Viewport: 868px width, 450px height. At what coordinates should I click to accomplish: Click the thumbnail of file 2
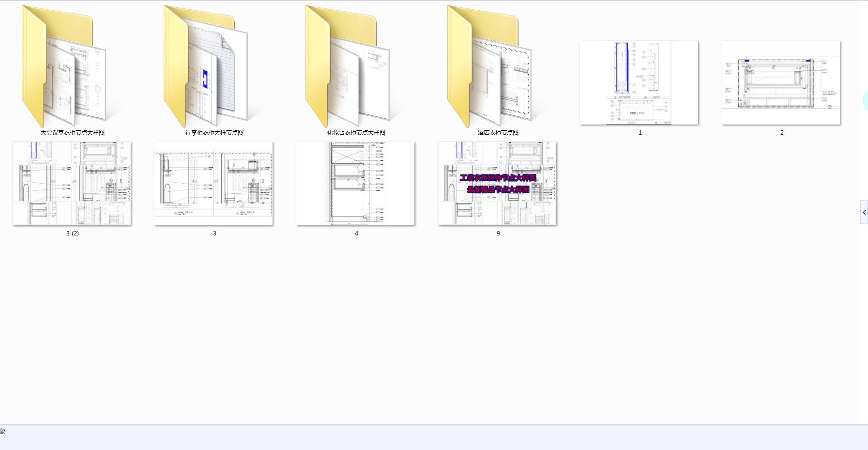tap(781, 82)
